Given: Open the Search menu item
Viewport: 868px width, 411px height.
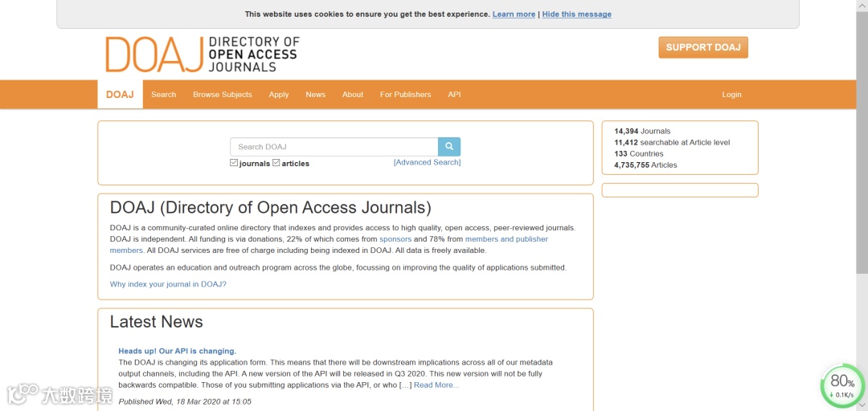Looking at the screenshot, I should (x=164, y=95).
